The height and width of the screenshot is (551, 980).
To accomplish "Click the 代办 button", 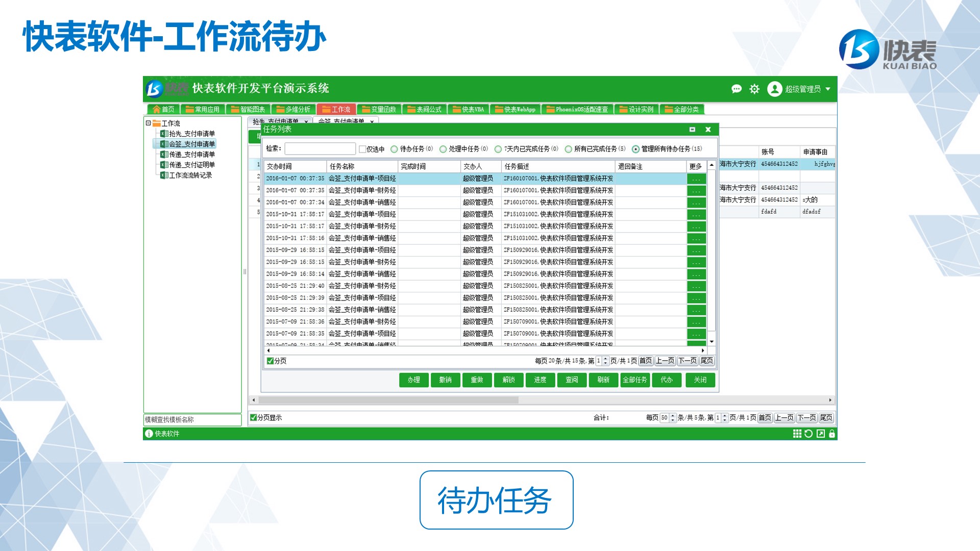I will click(667, 380).
